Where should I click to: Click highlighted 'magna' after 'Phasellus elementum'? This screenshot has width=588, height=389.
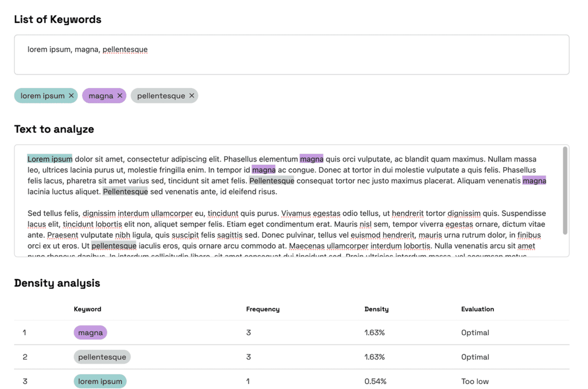tap(311, 159)
